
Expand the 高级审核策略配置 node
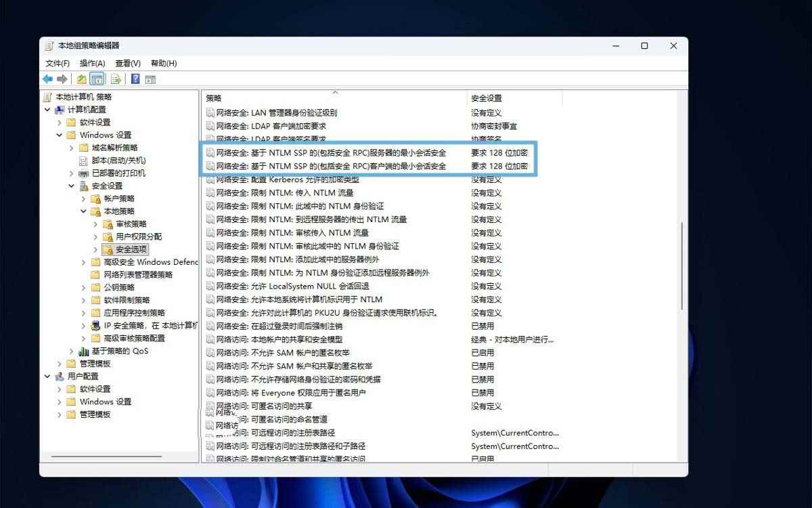[83, 338]
